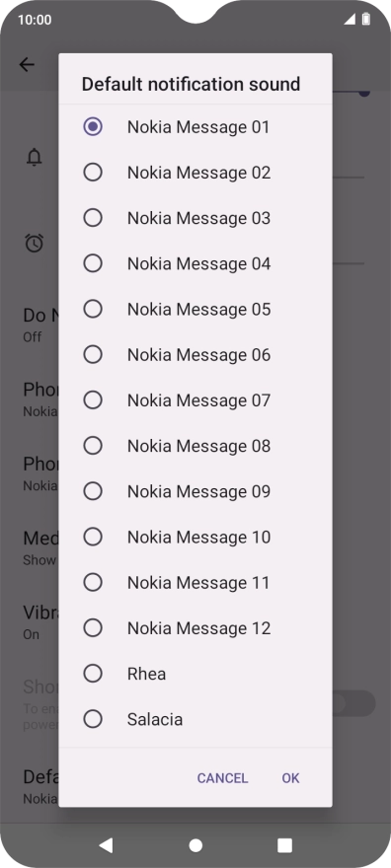Select the Nokia Message 10 option
This screenshot has width=391, height=868.
coord(195,537)
